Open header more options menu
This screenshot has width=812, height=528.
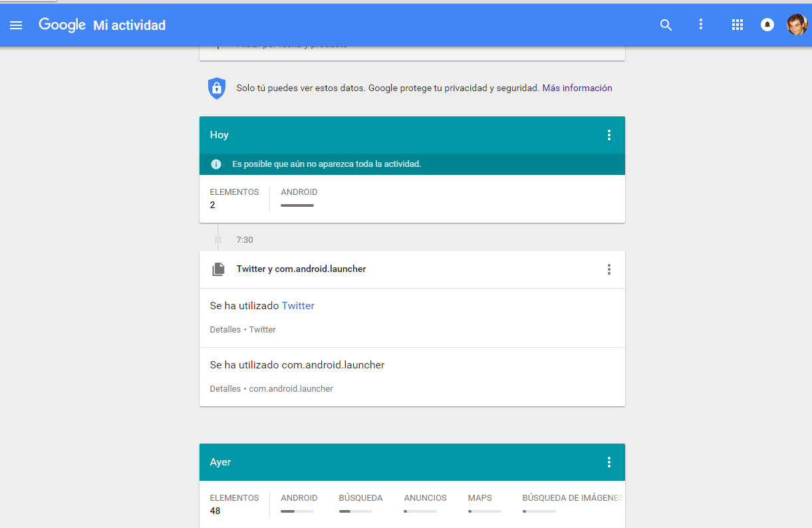coord(700,25)
